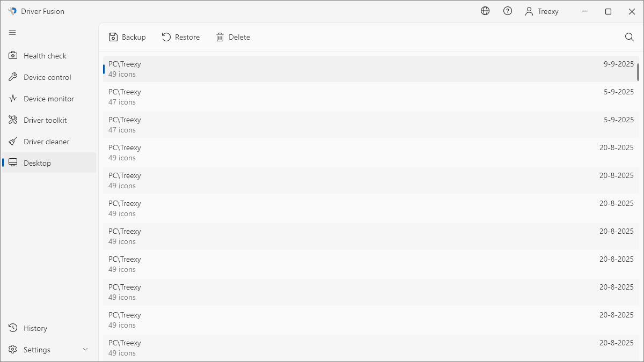Click the help question mark icon
The width and height of the screenshot is (644, 362).
click(x=508, y=11)
